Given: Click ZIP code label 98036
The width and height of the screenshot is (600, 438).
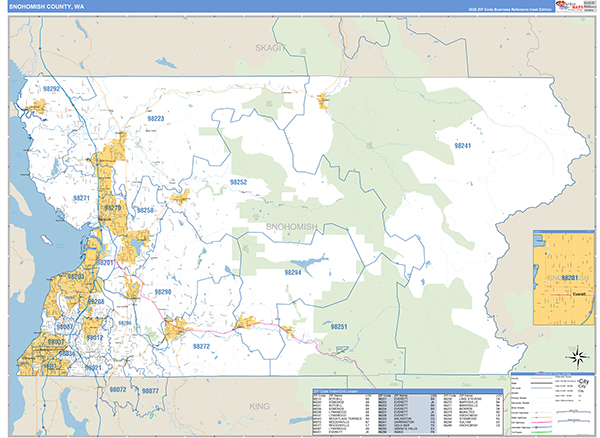Looking at the screenshot, I should [67, 353].
